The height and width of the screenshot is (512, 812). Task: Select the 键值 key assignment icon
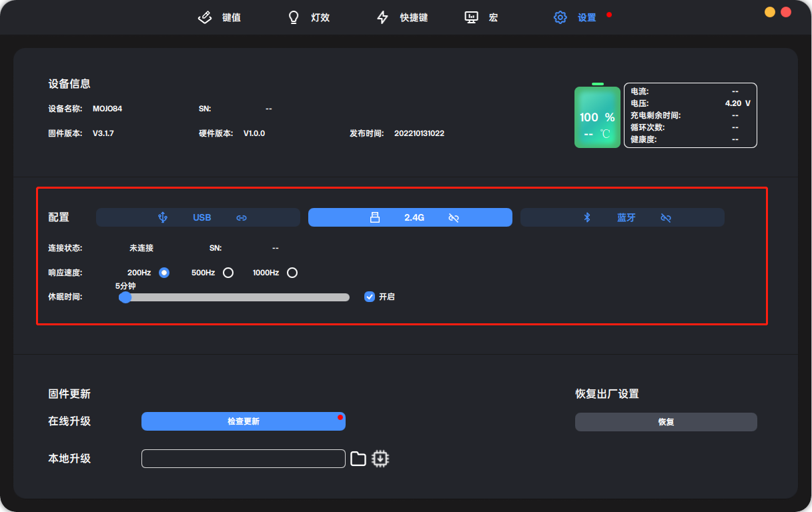click(205, 17)
